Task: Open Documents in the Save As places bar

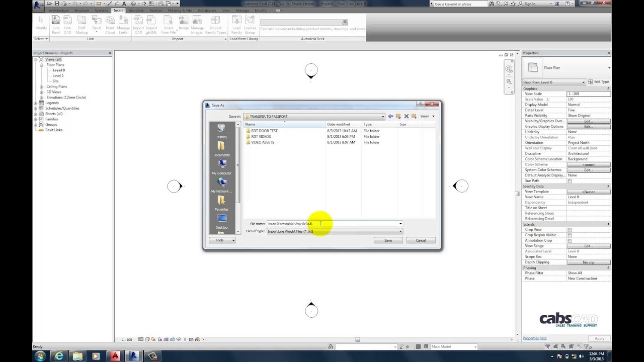Action: [221, 149]
